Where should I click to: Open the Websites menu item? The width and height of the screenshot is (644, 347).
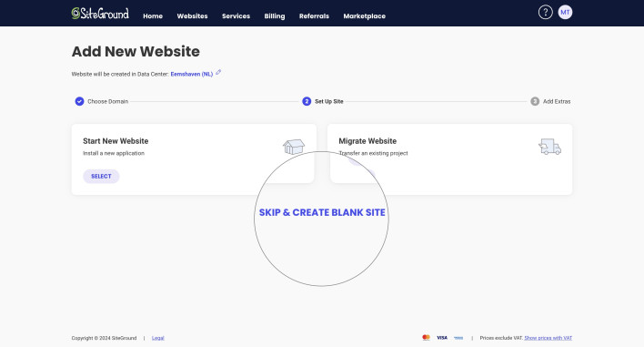[192, 16]
